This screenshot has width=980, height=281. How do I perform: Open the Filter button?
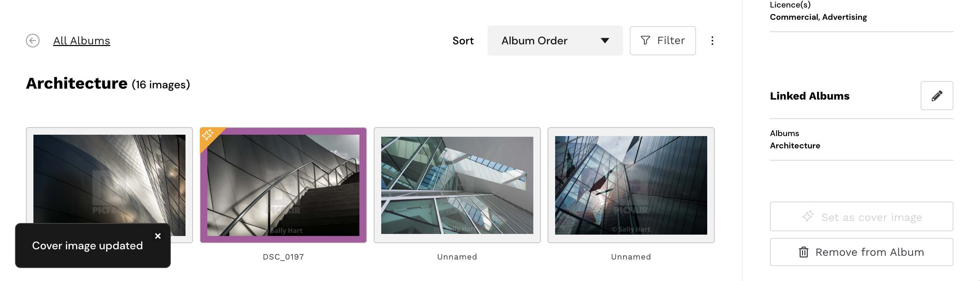662,41
